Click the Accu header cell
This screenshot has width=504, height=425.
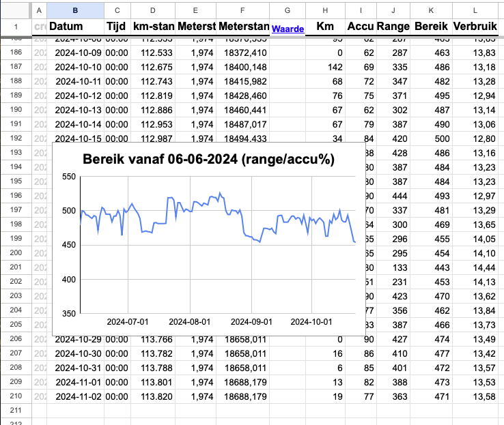pyautogui.click(x=361, y=27)
